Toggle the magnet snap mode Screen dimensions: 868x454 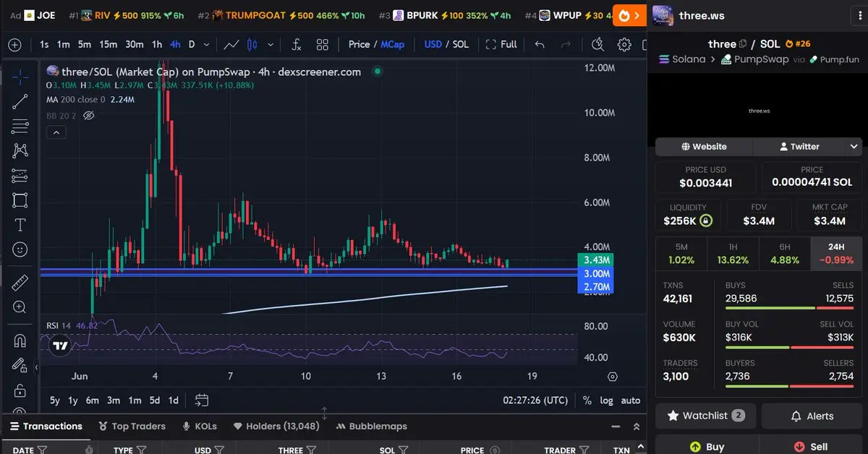click(x=20, y=340)
